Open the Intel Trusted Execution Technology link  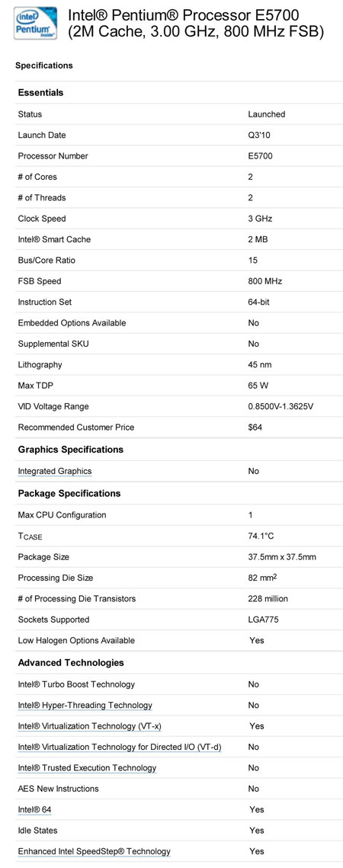point(87,768)
